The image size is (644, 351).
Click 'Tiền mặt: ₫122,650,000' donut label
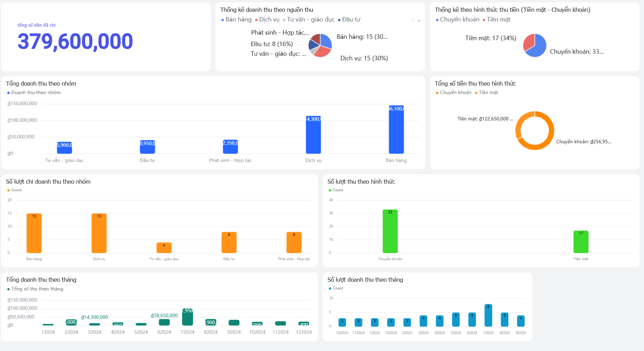click(485, 119)
